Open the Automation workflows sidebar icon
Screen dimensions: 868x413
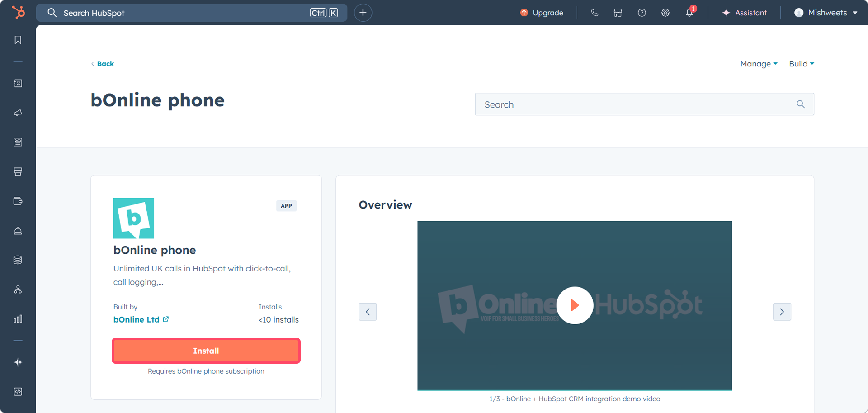(18, 290)
